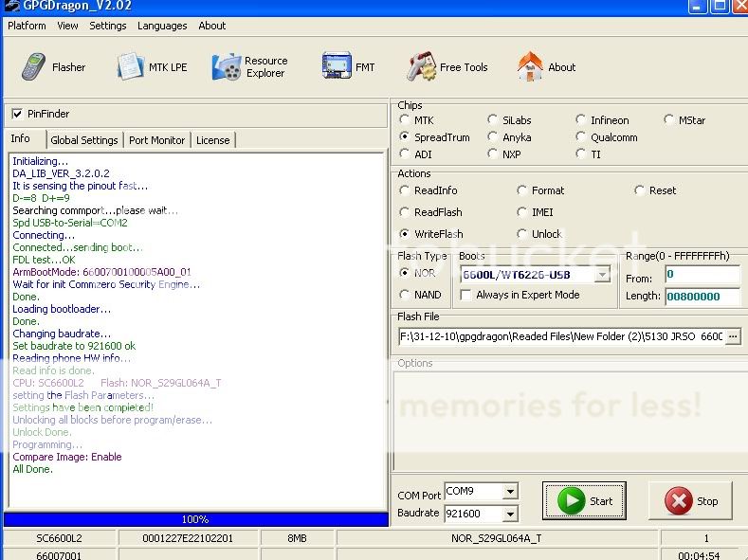Image resolution: width=748 pixels, height=560 pixels.
Task: Select the Reset action
Action: [x=639, y=190]
